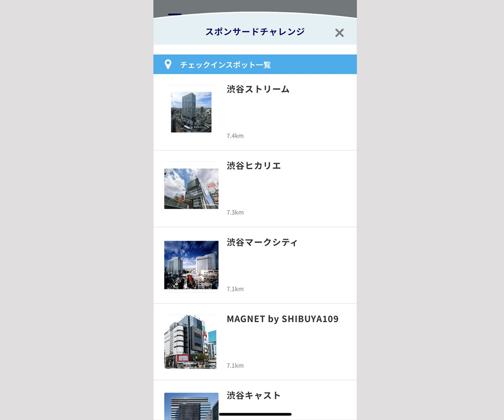504x420 pixels.
Task: Click the チェックインスポット一覧 header text
Action: pos(226,65)
